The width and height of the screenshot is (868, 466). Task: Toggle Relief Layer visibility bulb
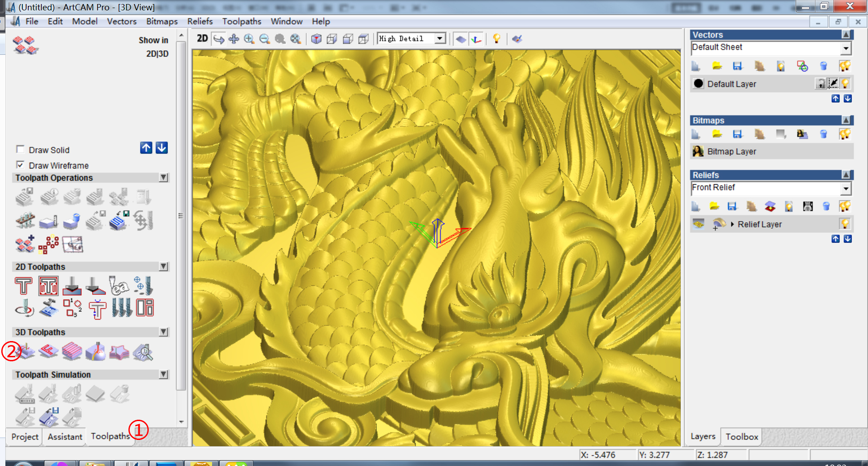point(845,223)
